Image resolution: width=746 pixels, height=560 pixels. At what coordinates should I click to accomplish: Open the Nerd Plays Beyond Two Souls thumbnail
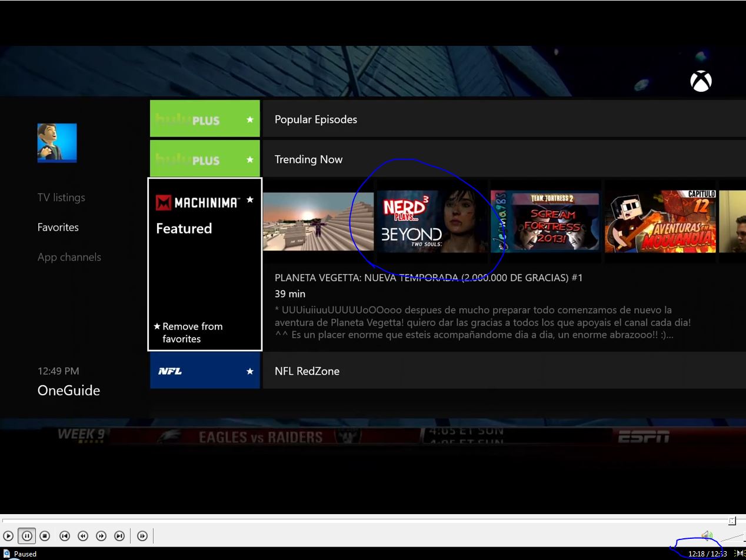point(432,221)
